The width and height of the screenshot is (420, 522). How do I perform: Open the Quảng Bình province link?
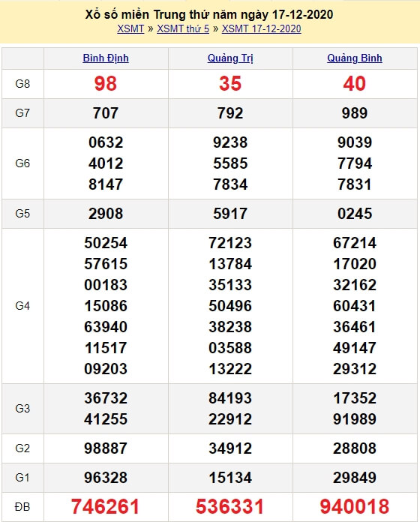pos(355,58)
